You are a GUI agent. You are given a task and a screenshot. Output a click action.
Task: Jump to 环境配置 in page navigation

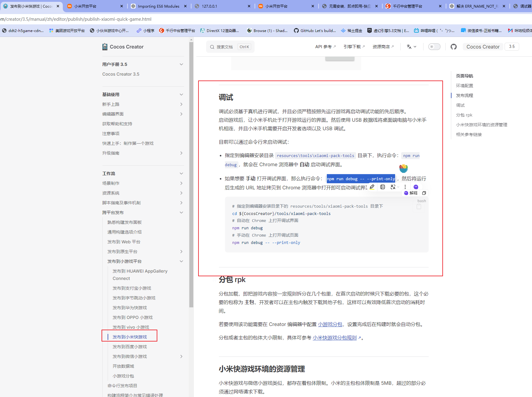click(x=464, y=86)
